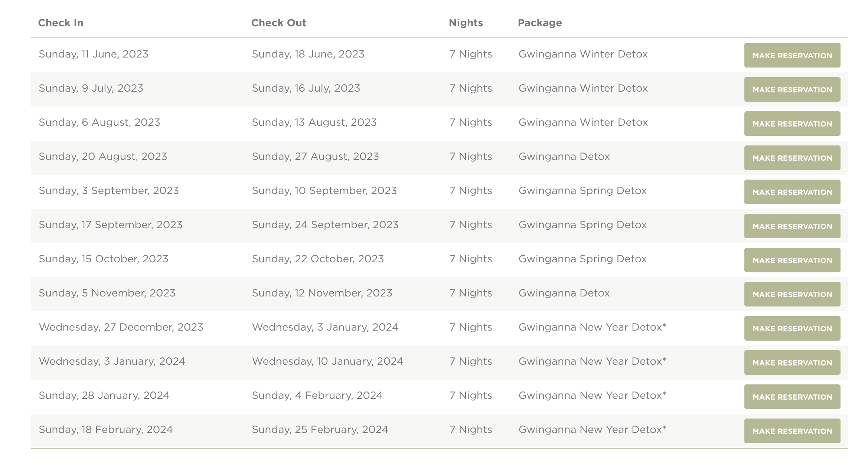
Task: Make reservation for 5 November 2023 Detox
Action: (x=792, y=294)
